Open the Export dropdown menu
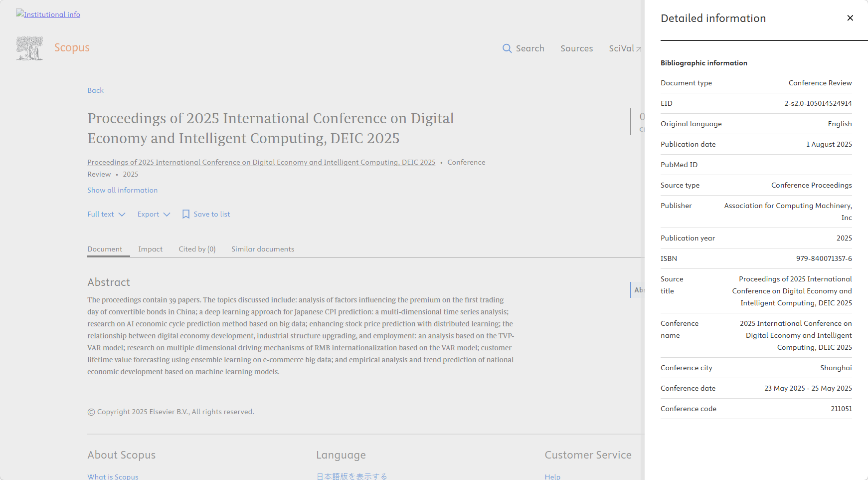This screenshot has height=480, width=868. tap(154, 214)
